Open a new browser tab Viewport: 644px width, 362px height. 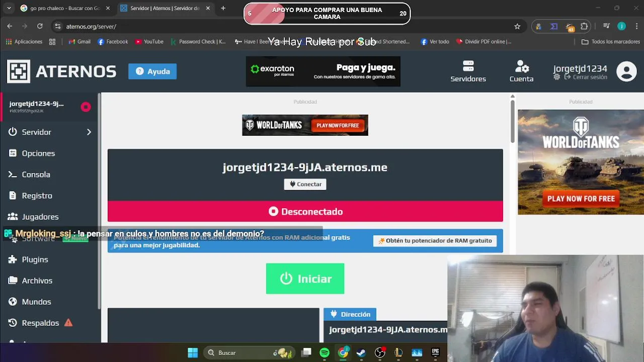[223, 8]
